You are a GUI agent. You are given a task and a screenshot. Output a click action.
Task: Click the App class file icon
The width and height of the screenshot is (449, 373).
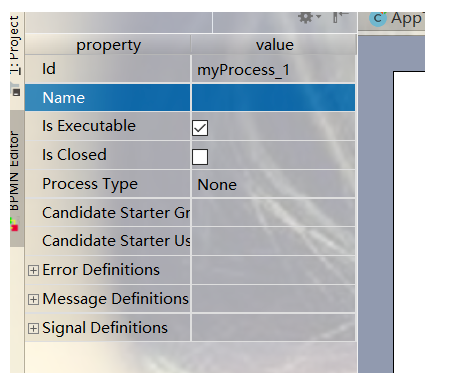pos(378,19)
